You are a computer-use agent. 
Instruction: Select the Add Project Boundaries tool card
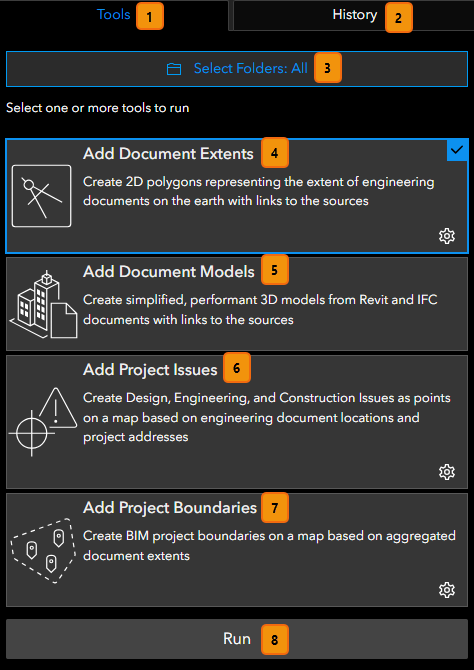[x=237, y=550]
